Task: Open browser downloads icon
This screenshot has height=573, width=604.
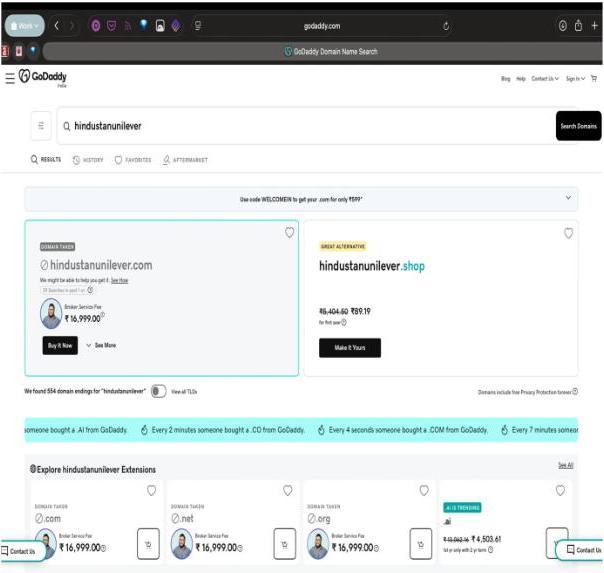Action: click(x=562, y=26)
